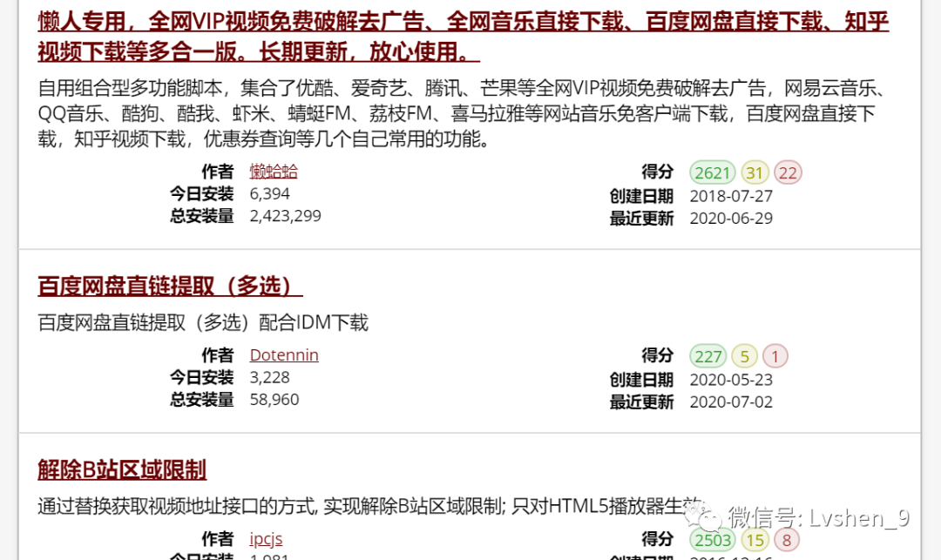Screen dimensions: 941x560
Task: Click 今日安装 label beside 6,394
Action: coord(201,193)
